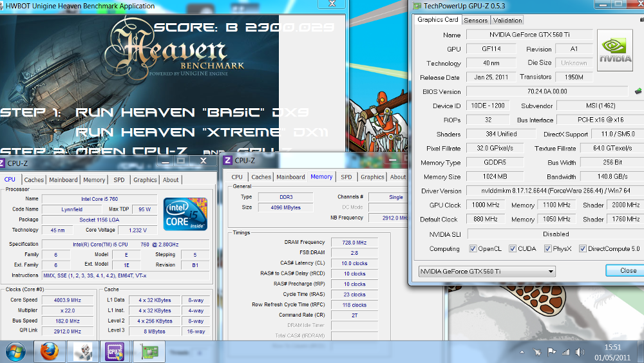Click the Multiplier x 22.0 value
644x363 pixels.
tap(68, 310)
